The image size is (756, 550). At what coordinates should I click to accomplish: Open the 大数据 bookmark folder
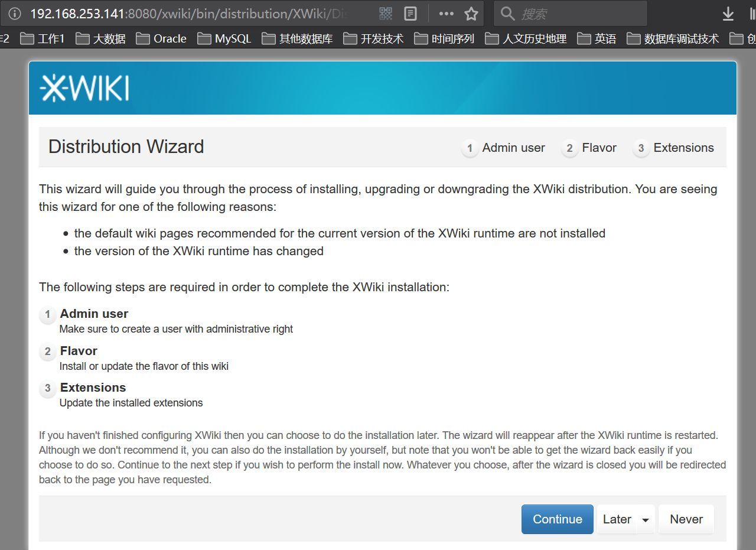(101, 38)
